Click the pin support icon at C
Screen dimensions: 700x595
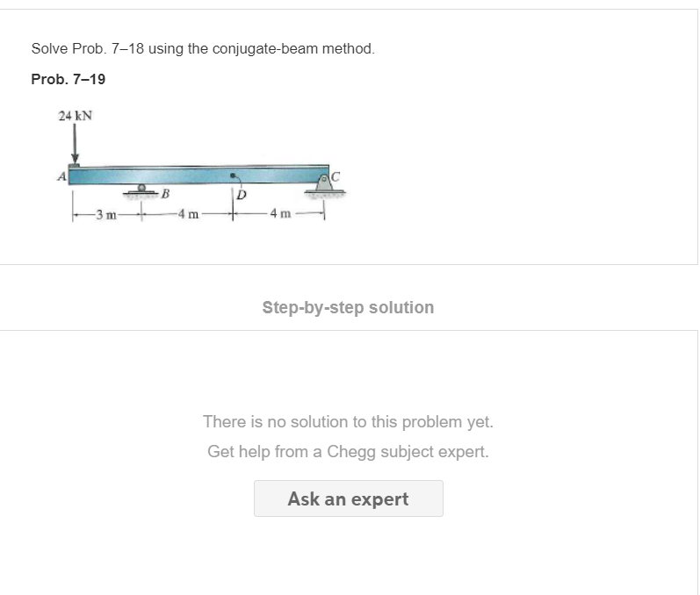(x=325, y=185)
